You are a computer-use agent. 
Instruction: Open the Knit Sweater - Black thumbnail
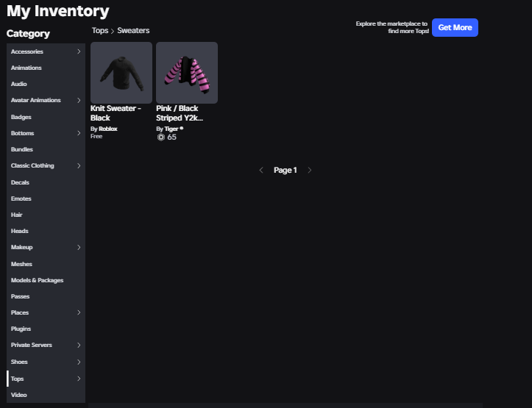[x=121, y=73]
